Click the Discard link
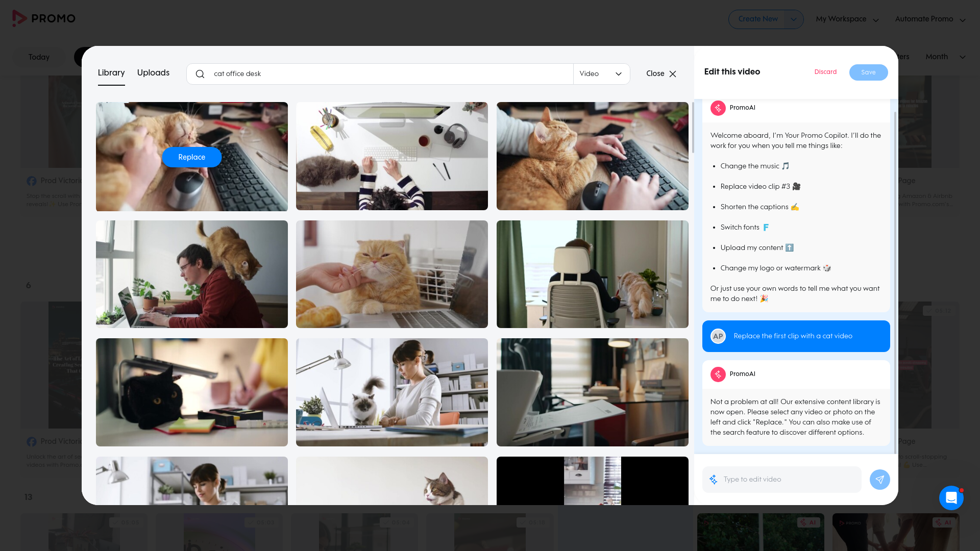Viewport: 980px width, 551px height. [x=825, y=72]
